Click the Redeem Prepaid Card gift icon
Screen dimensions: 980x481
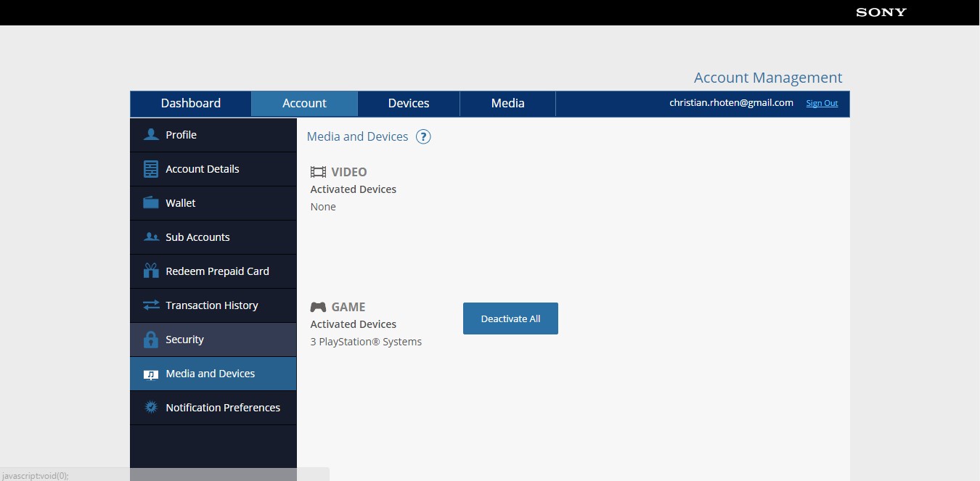(x=151, y=271)
